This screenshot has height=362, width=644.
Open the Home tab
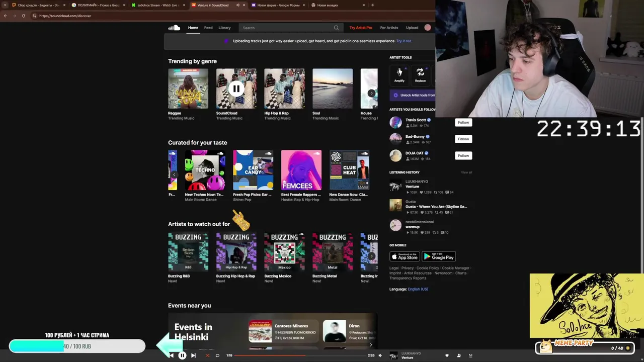click(x=193, y=28)
